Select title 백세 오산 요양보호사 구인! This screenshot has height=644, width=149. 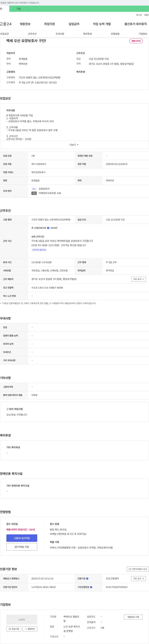(x=26, y=41)
